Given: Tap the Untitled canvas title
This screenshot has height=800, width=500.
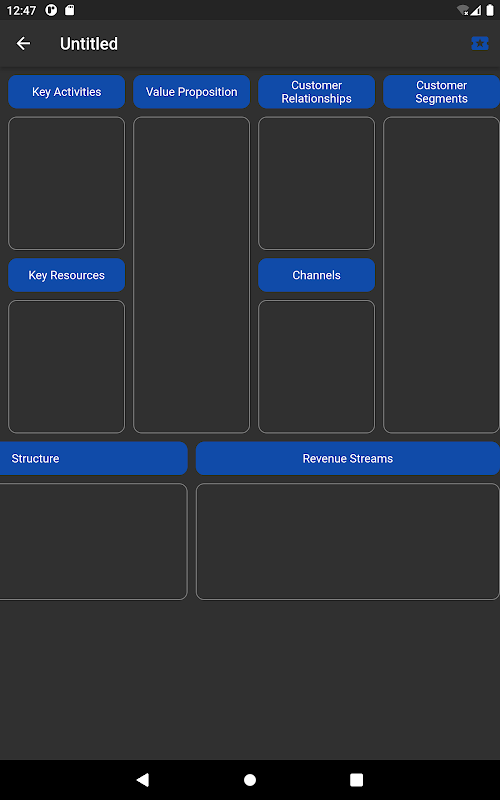Looking at the screenshot, I should click(89, 44).
